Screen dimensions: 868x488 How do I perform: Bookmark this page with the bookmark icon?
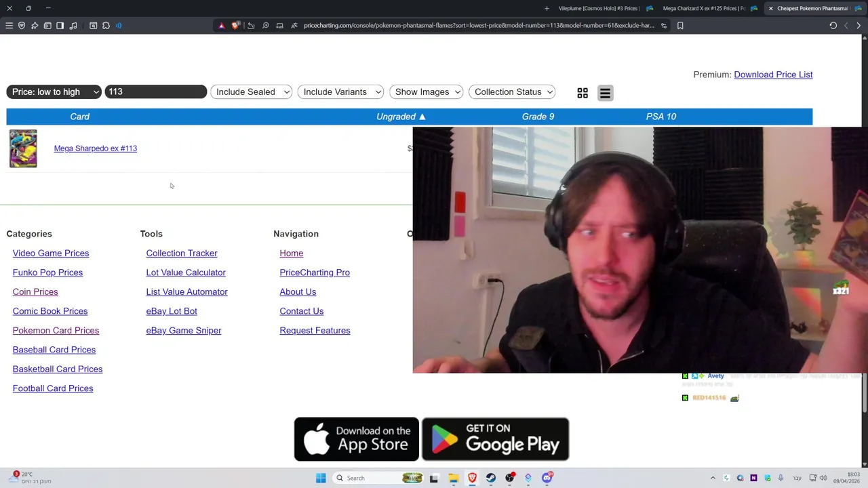click(680, 26)
